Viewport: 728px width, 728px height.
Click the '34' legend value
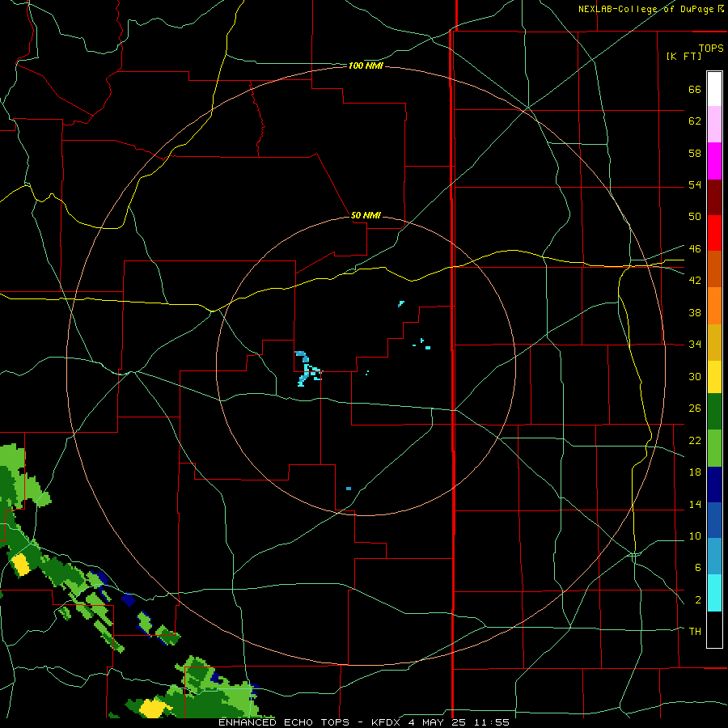point(695,345)
